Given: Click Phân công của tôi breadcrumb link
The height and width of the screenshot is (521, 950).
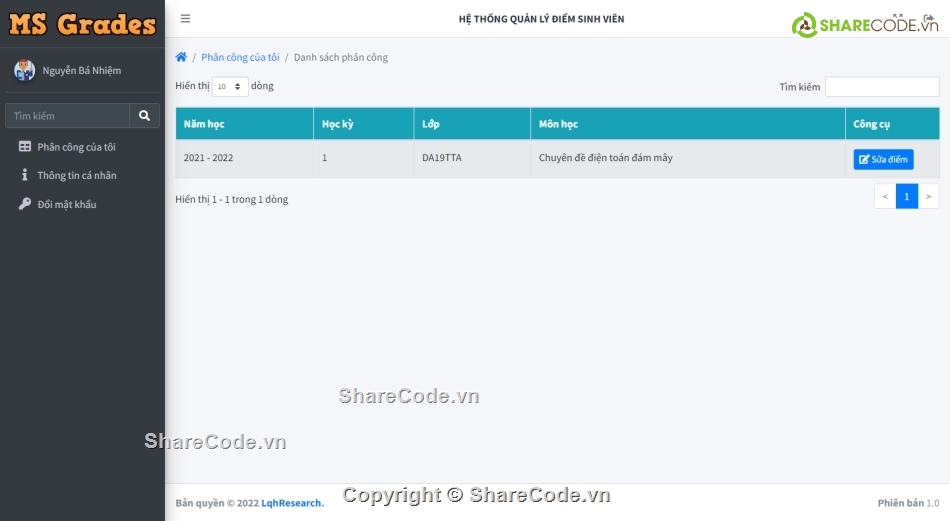Looking at the screenshot, I should [240, 58].
